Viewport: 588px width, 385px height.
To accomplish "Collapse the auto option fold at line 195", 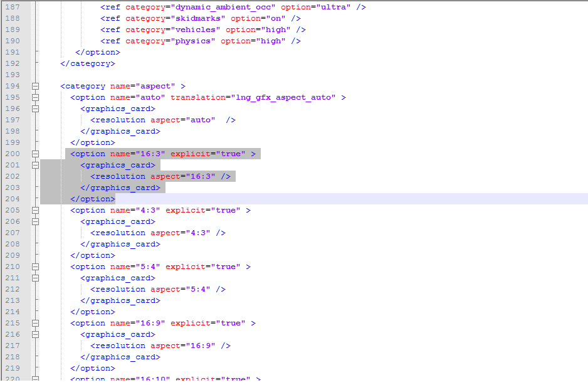I will (35, 98).
